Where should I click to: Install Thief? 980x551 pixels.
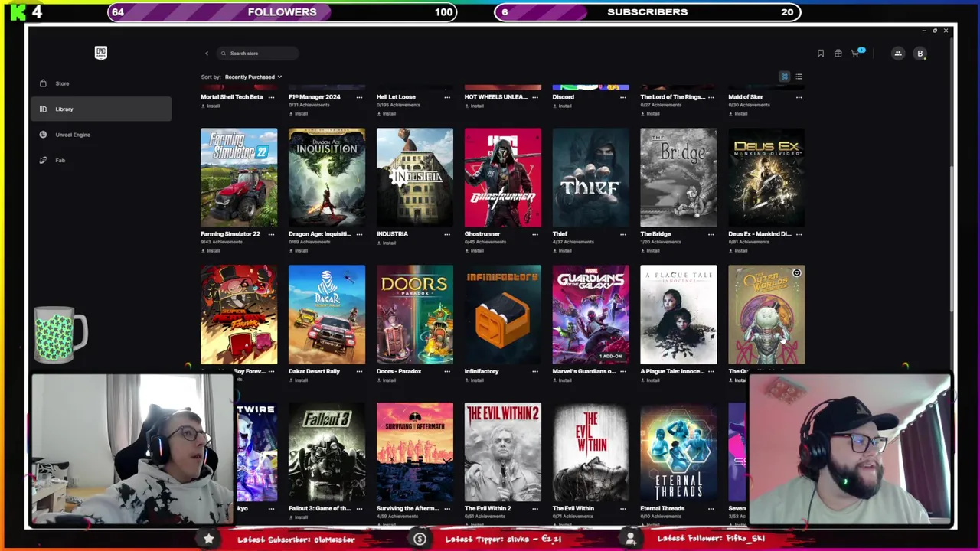pos(562,251)
